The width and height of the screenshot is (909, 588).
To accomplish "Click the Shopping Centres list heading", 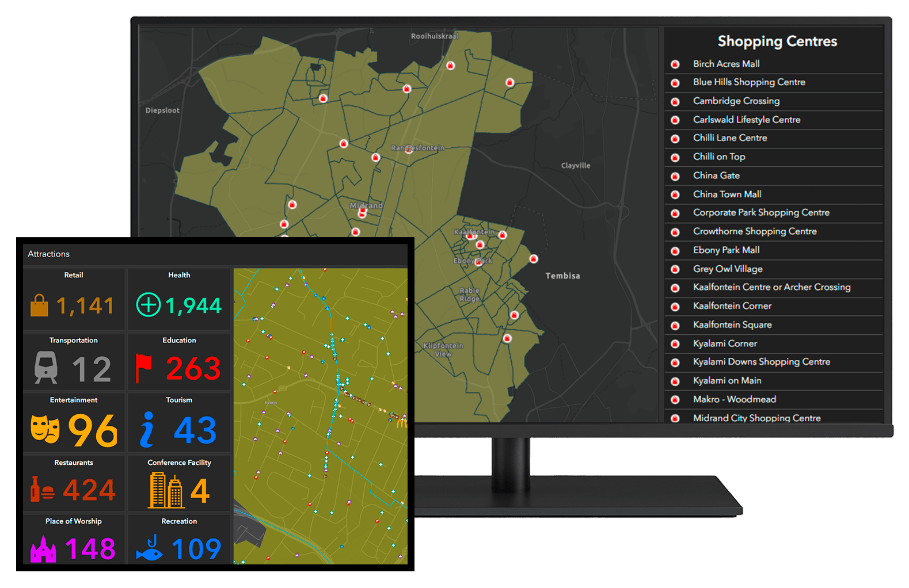I will pyautogui.click(x=777, y=41).
